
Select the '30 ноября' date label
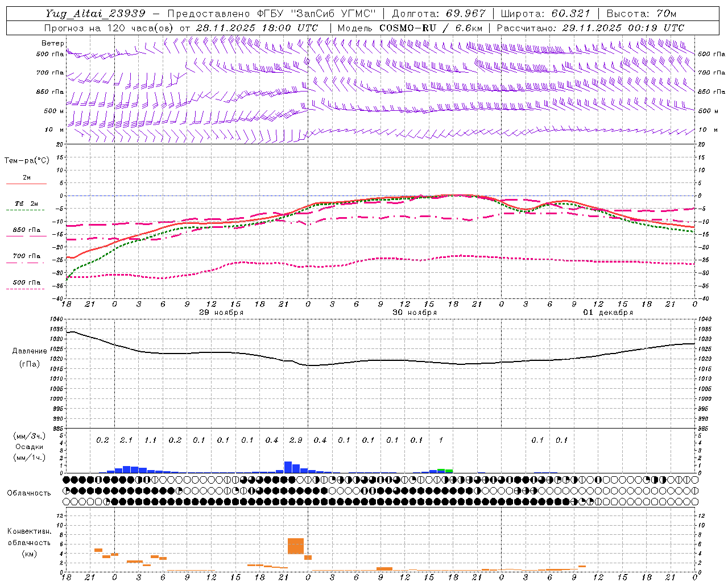[x=415, y=313]
